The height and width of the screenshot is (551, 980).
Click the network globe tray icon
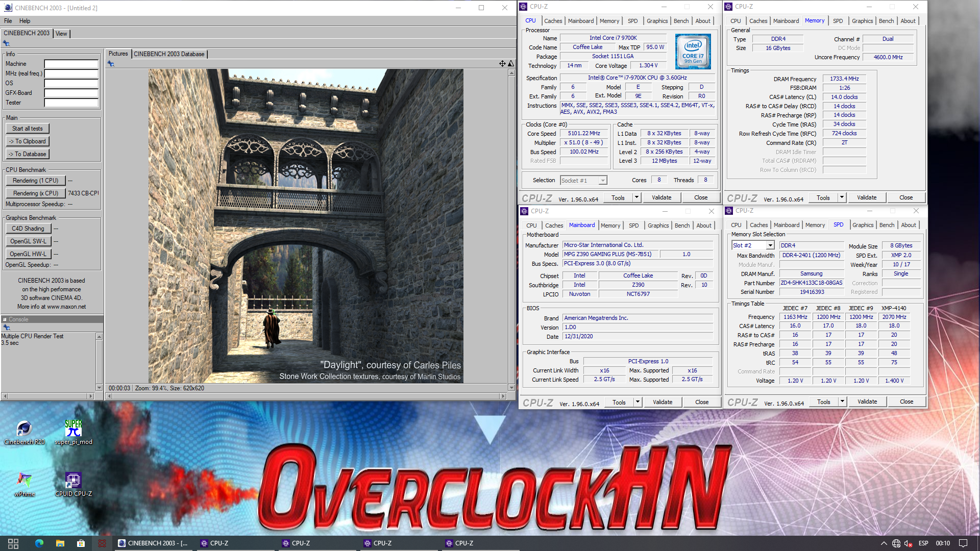click(x=896, y=543)
